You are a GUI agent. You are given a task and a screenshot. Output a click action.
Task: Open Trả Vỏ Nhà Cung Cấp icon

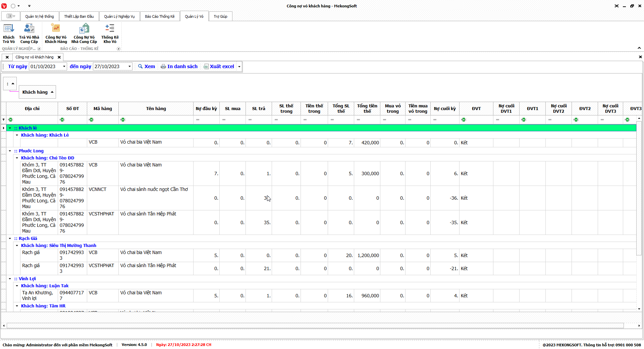(x=29, y=34)
